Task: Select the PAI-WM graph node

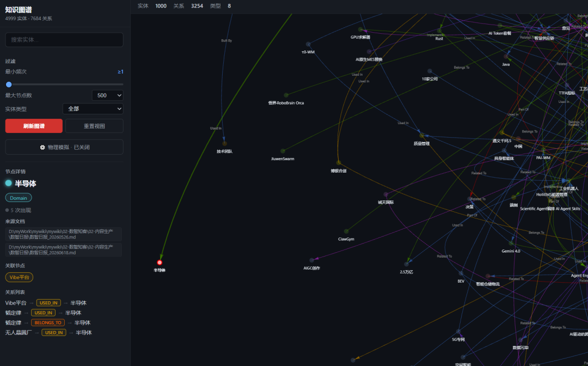Action: click(x=543, y=150)
